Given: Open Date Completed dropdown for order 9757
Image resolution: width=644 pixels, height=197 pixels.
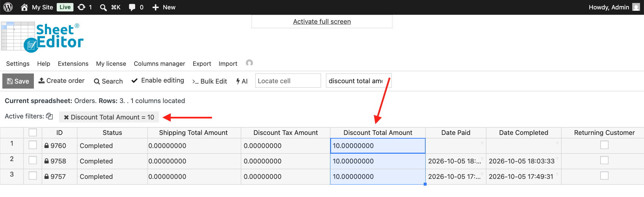Looking at the screenshot, I should click(557, 174).
